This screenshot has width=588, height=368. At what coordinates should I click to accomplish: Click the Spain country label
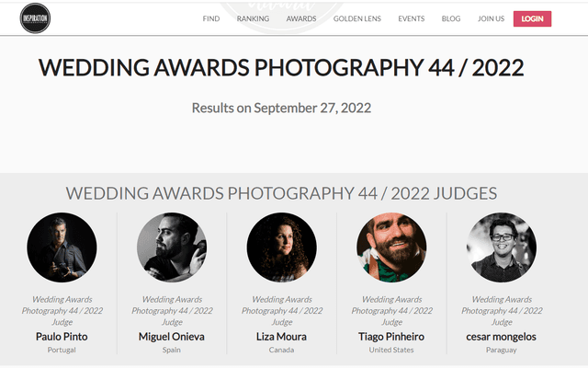[172, 350]
